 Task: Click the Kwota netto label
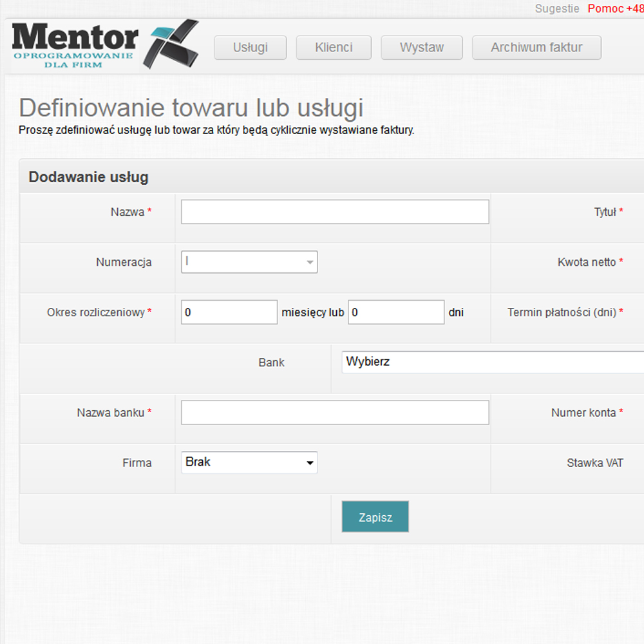tap(587, 262)
